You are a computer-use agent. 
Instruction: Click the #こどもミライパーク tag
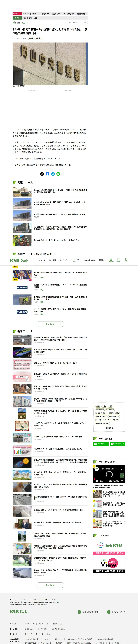click(x=103, y=420)
